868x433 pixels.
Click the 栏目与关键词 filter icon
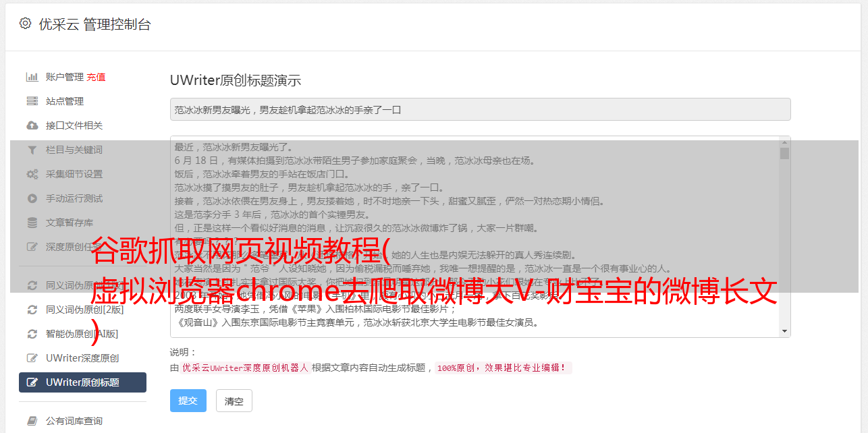[x=32, y=150]
